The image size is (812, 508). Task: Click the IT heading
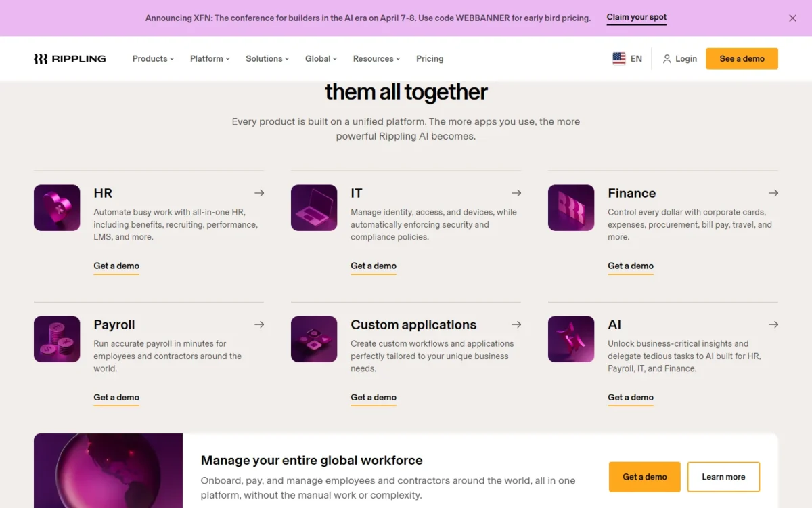(357, 193)
